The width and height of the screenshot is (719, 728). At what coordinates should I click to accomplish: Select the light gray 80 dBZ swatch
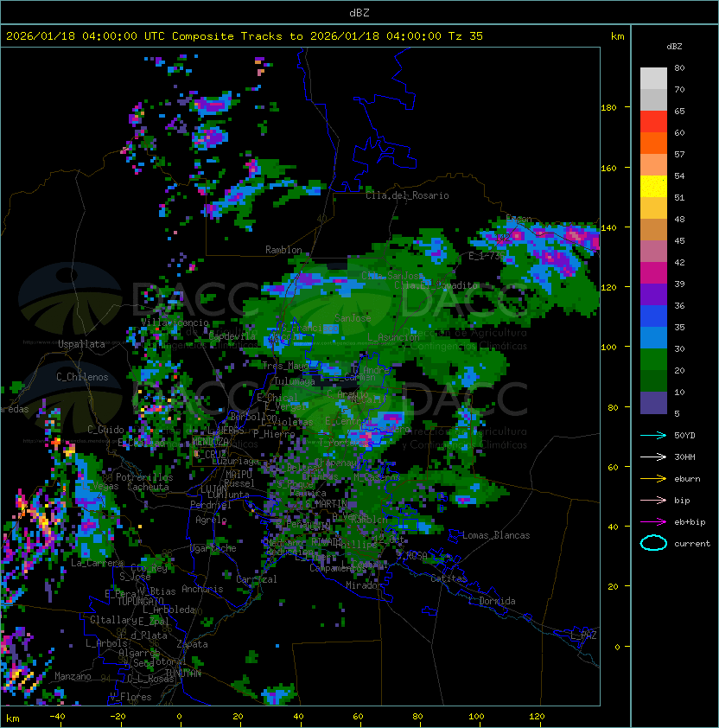(653, 78)
